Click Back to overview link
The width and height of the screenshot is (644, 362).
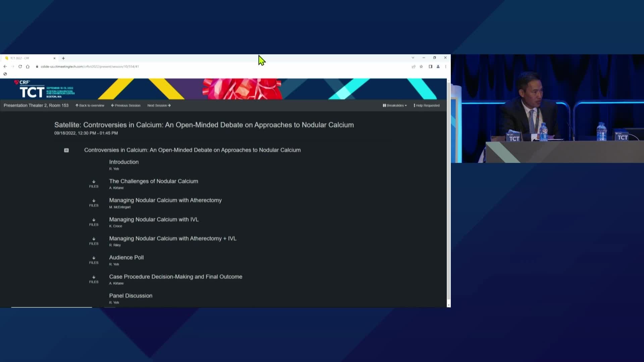coord(90,106)
